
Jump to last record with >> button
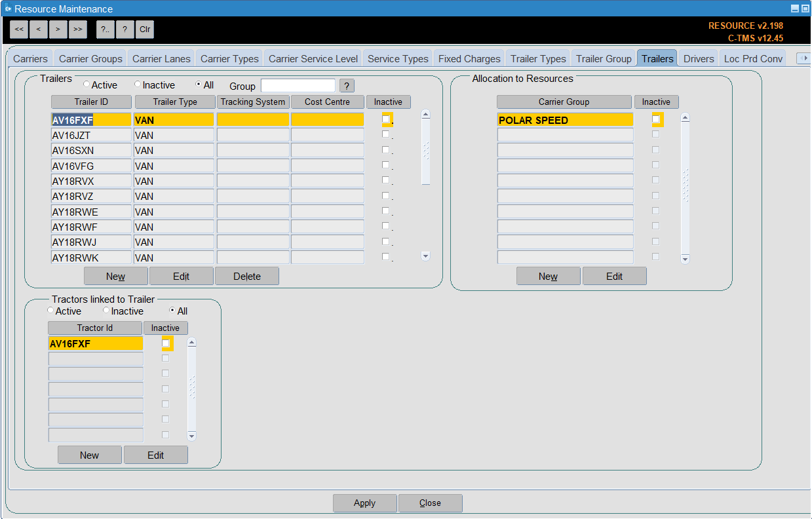tap(78, 29)
